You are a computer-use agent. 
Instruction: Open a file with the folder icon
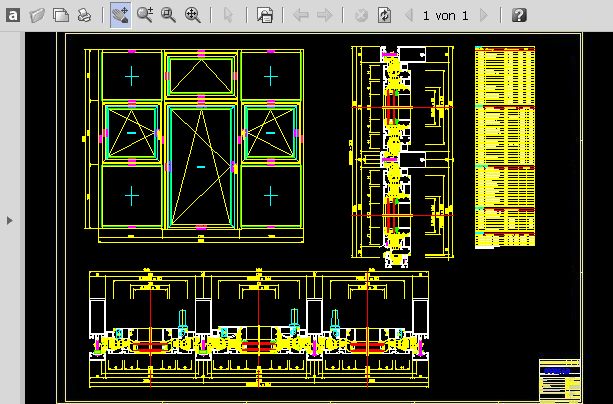37,15
